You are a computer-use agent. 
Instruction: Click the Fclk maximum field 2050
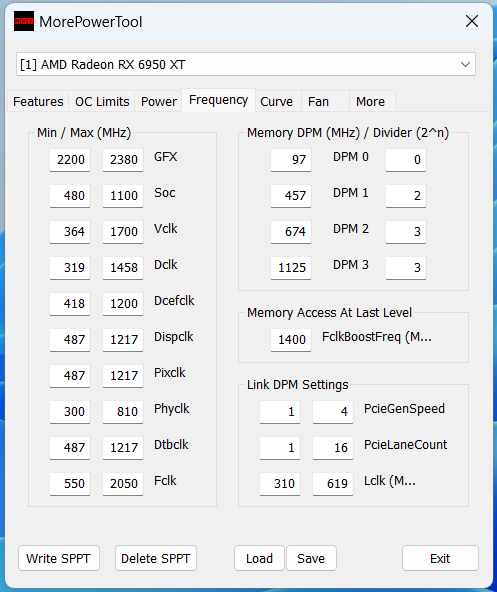point(123,484)
